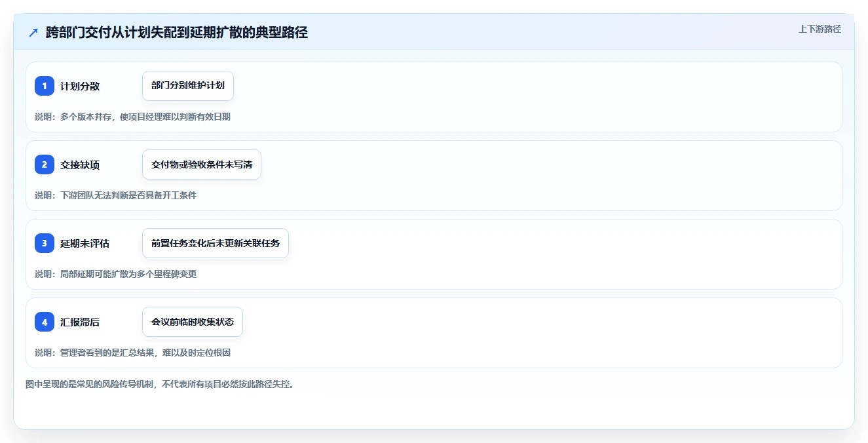Click the arrow icon beside the title
The image size is (868, 443).
tap(33, 33)
